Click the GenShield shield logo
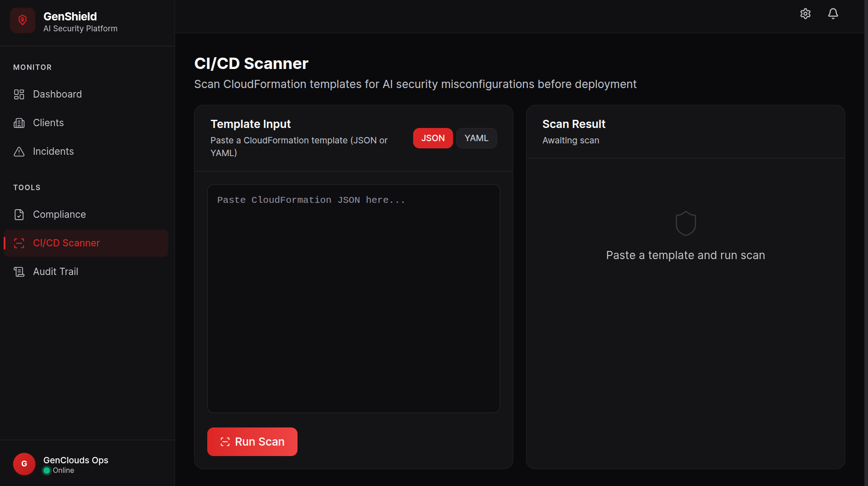The height and width of the screenshot is (486, 868). pos(23,20)
